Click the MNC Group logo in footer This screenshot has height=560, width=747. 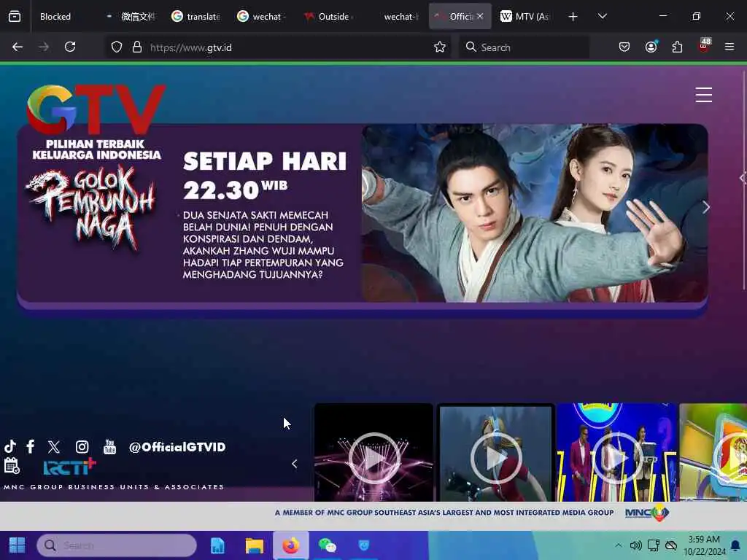point(647,513)
